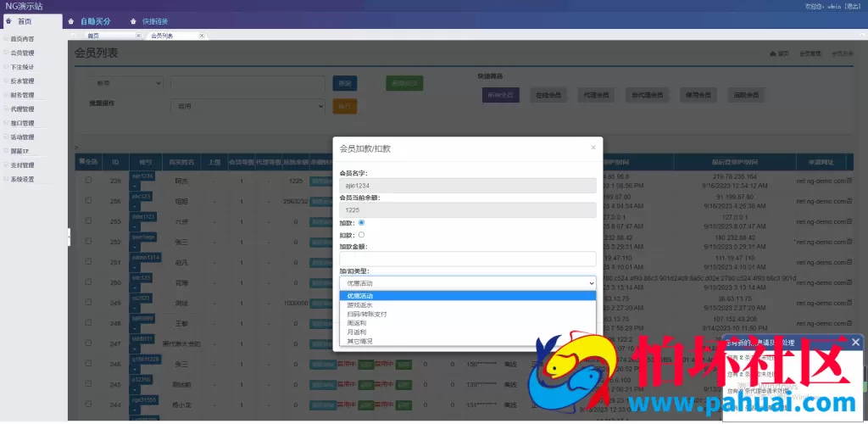Open 代理管理 in the sidebar menu
This screenshot has height=424, width=868.
(x=22, y=109)
